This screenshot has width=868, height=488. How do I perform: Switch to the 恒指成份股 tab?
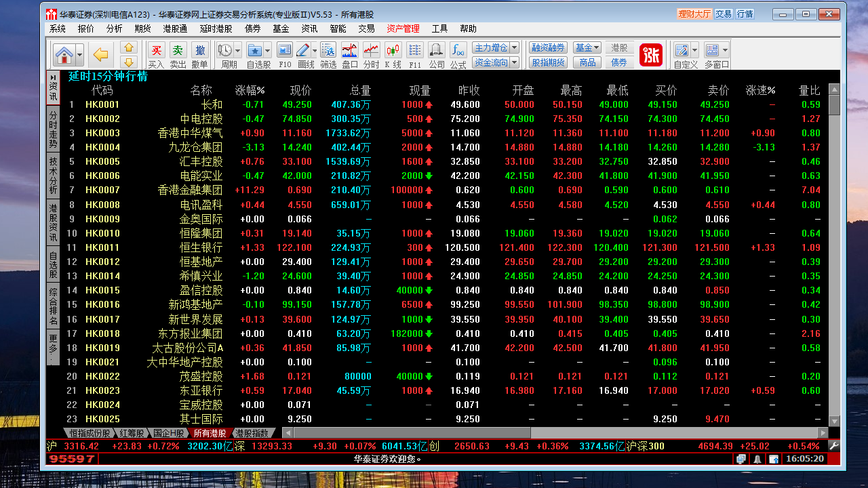[x=90, y=433]
